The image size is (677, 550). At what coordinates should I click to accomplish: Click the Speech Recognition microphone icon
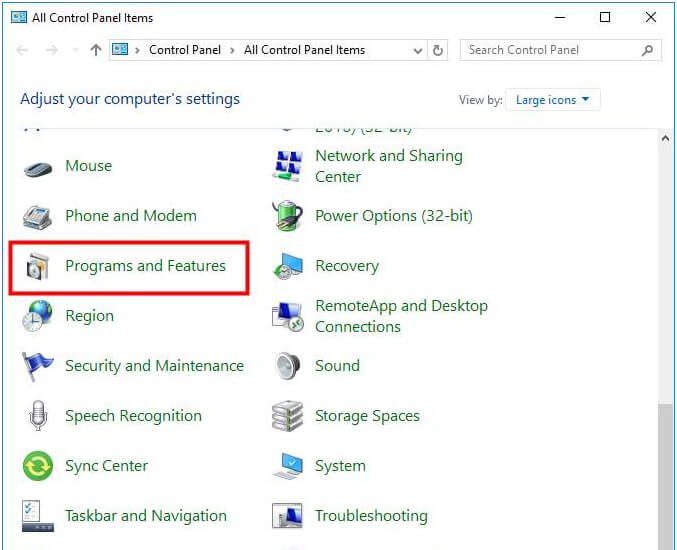(x=38, y=416)
